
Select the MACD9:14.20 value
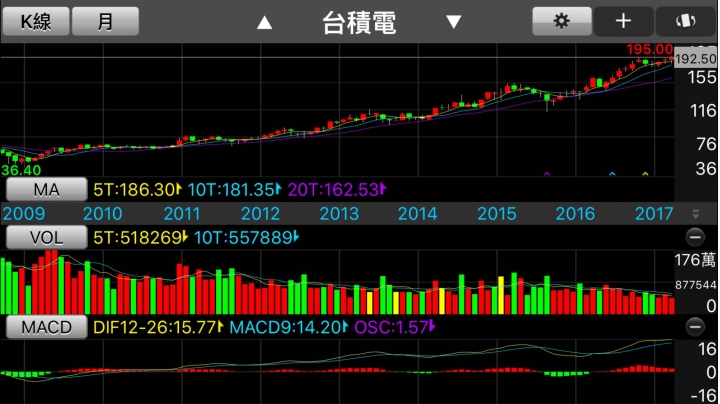pyautogui.click(x=288, y=327)
